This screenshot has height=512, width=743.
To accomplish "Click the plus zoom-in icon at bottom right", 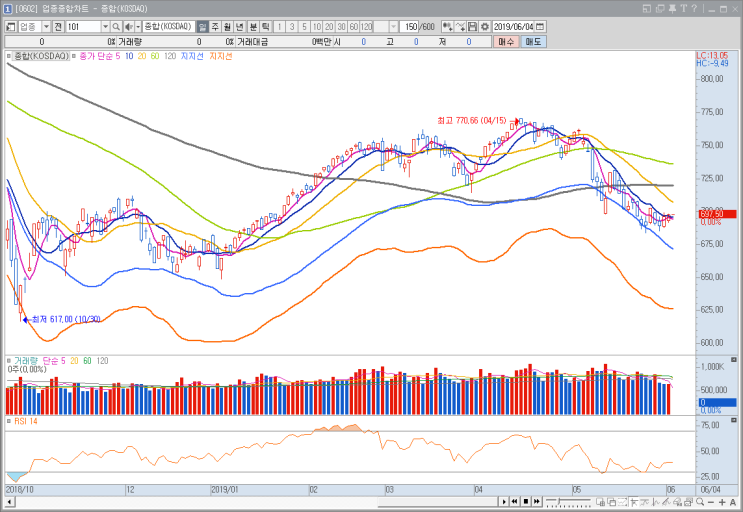I will point(722,502).
